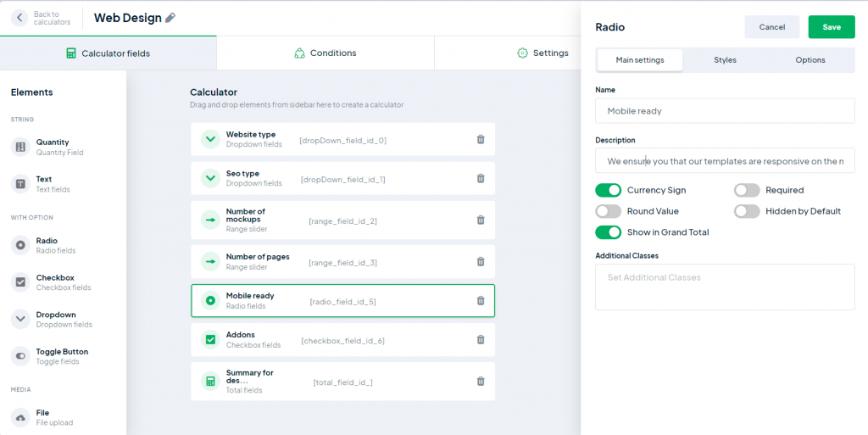Enable the Round Value toggle

point(609,211)
